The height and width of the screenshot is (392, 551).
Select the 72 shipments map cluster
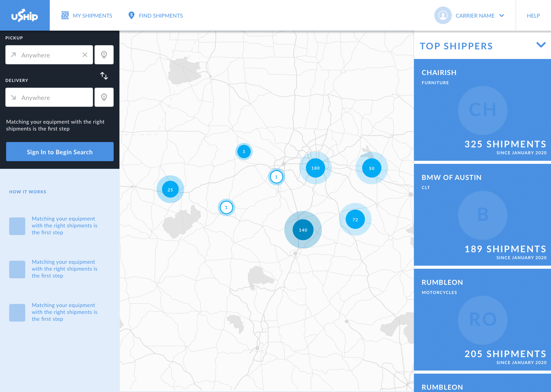[x=355, y=219]
